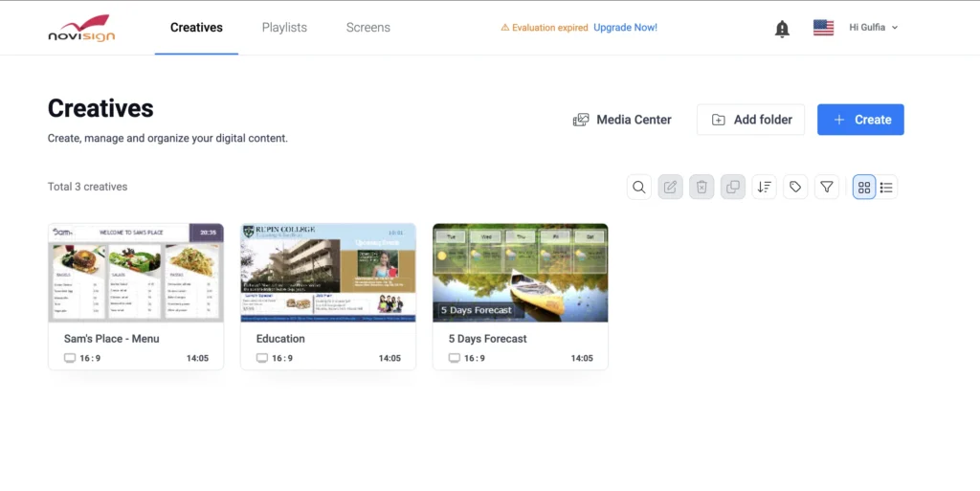Go to the Creatives tab
Viewport: 980px width, 491px height.
(196, 28)
